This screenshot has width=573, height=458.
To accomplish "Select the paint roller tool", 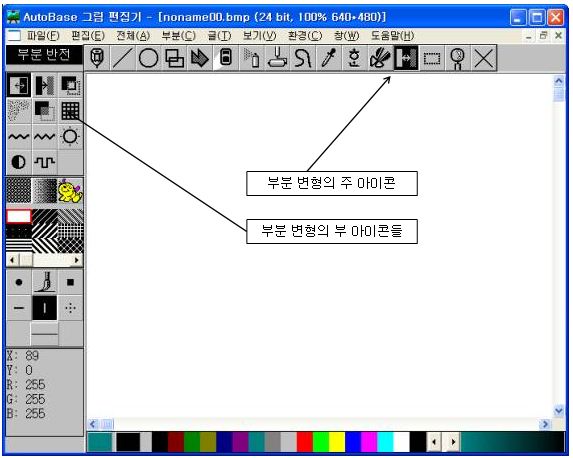I will tap(277, 58).
